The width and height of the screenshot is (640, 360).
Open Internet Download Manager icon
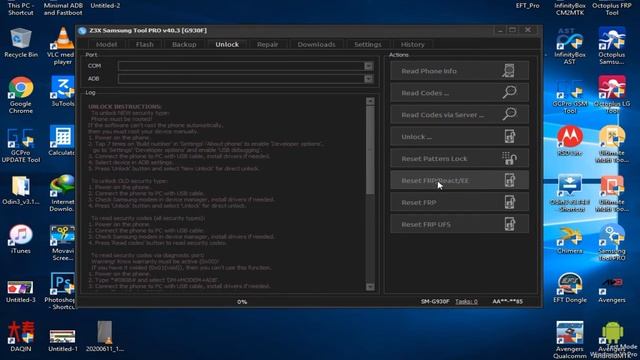pyautogui.click(x=62, y=193)
